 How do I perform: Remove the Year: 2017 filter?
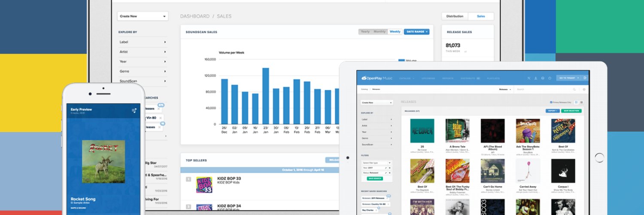[390, 168]
